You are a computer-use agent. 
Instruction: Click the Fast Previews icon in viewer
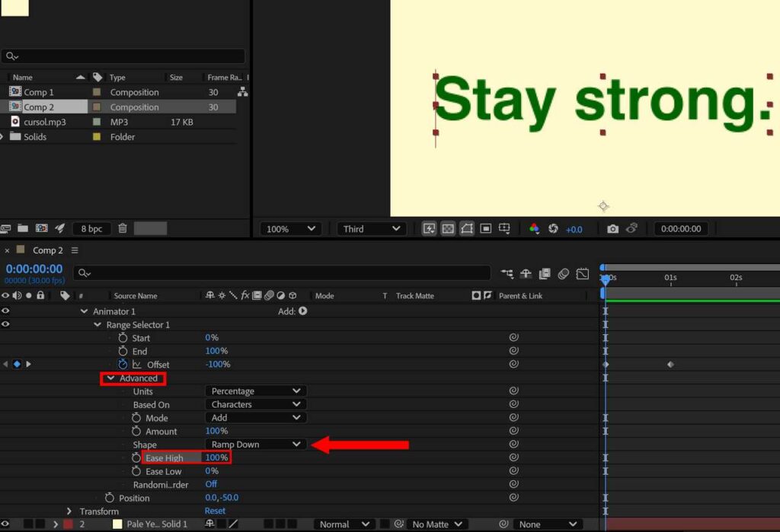429,229
